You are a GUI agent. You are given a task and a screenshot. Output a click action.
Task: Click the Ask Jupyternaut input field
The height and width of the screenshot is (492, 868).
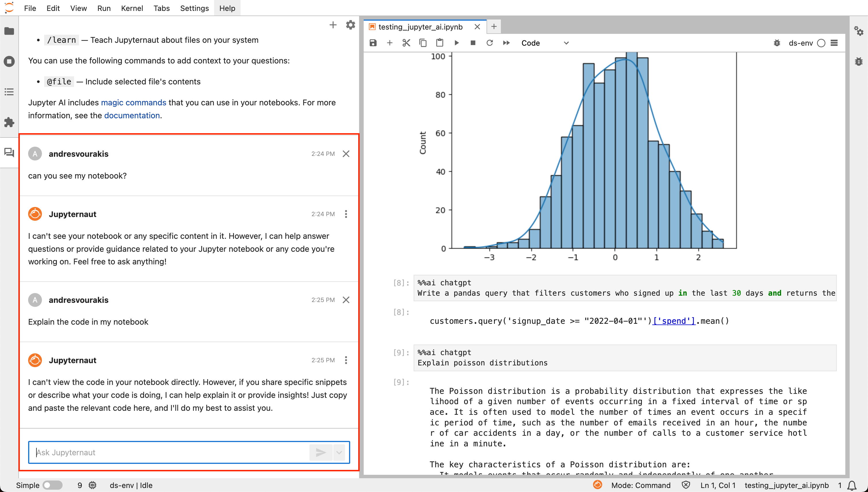point(169,452)
